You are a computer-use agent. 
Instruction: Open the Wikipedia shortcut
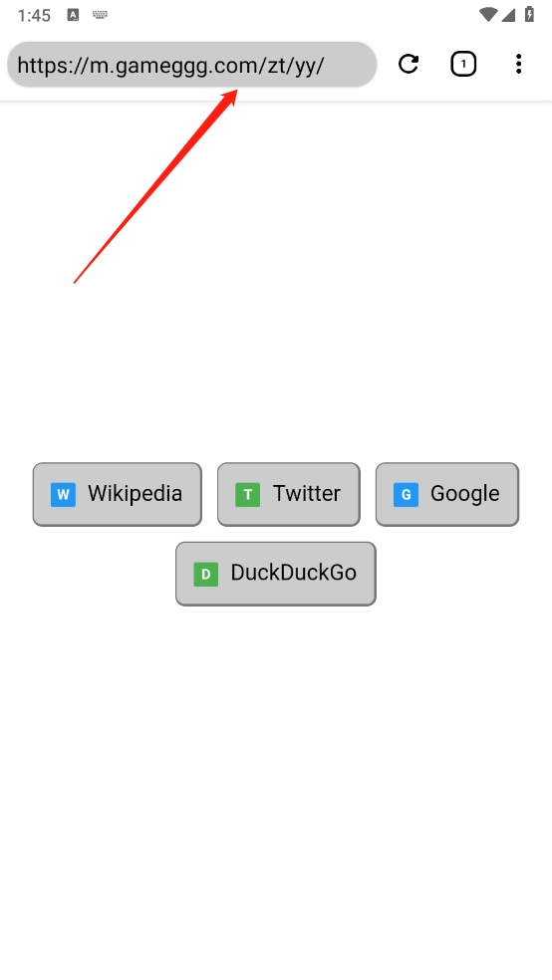[117, 494]
